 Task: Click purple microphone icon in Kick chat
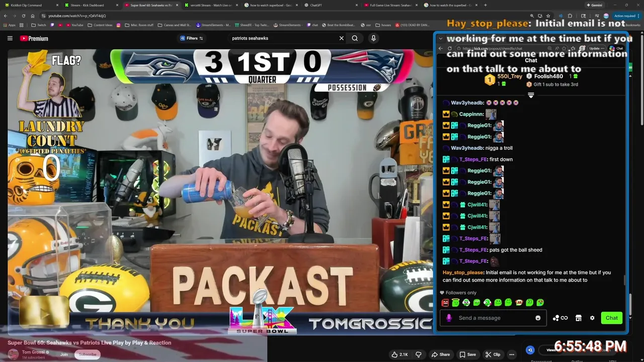tap(449, 318)
